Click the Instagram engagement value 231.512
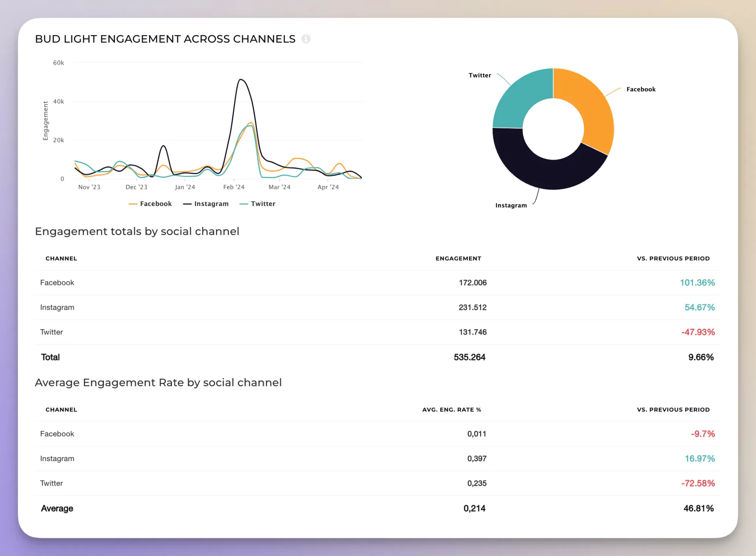 (472, 307)
